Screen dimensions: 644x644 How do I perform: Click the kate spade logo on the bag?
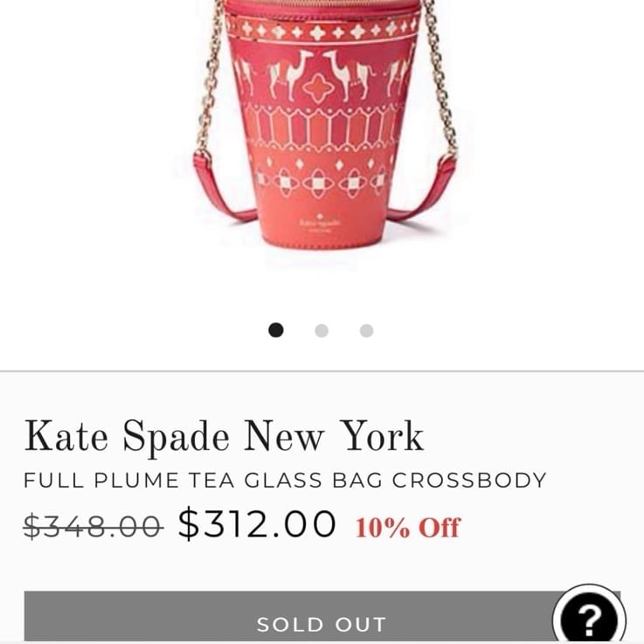[321, 224]
